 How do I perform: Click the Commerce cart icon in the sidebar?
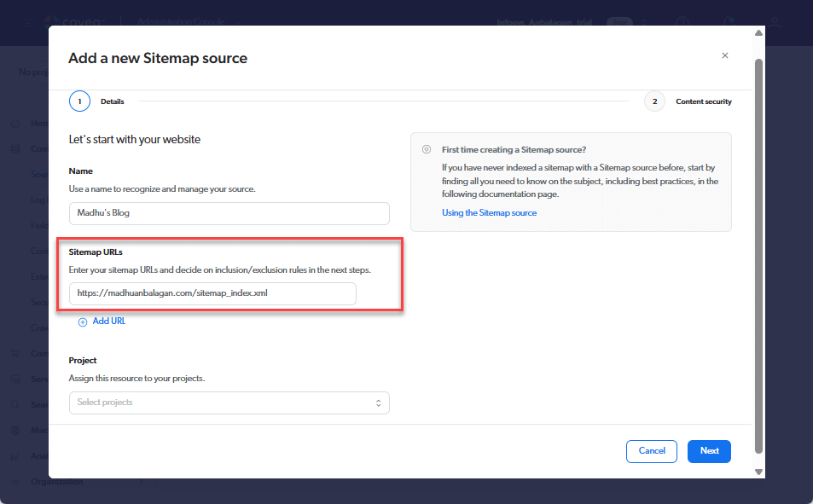[15, 353]
